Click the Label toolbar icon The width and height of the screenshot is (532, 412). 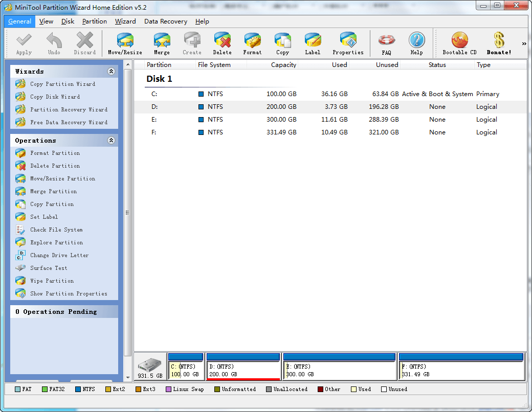tap(313, 43)
